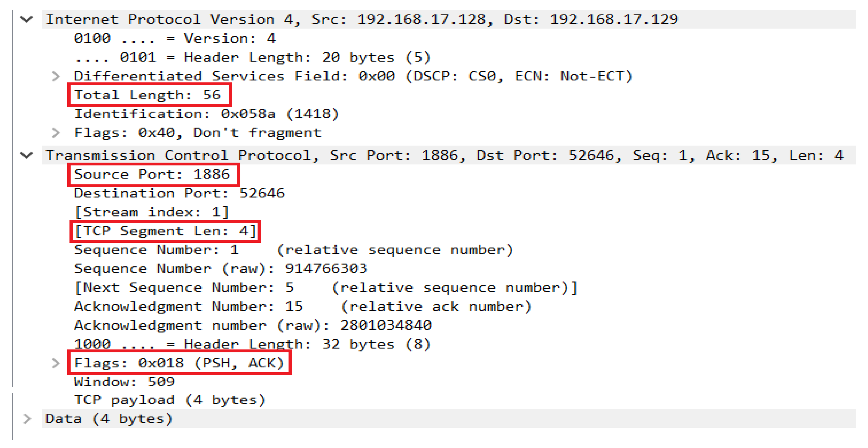
Task: Select the Acknowledgment Number: 15 row
Action: click(303, 307)
